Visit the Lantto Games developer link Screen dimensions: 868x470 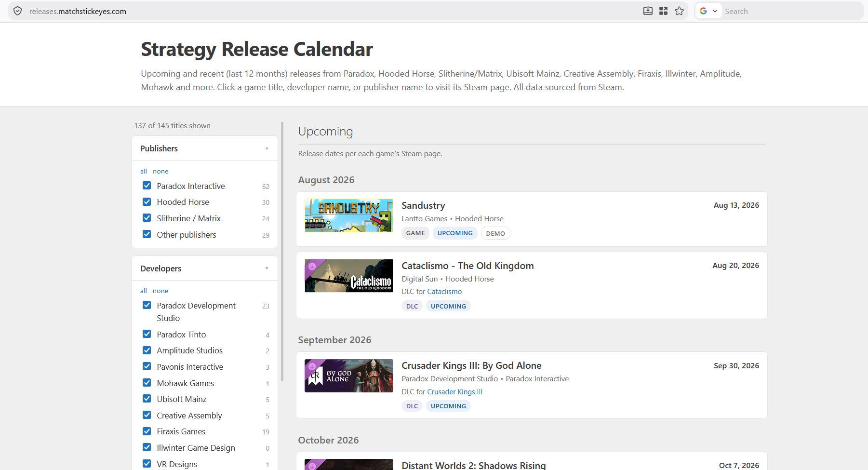[x=425, y=219]
